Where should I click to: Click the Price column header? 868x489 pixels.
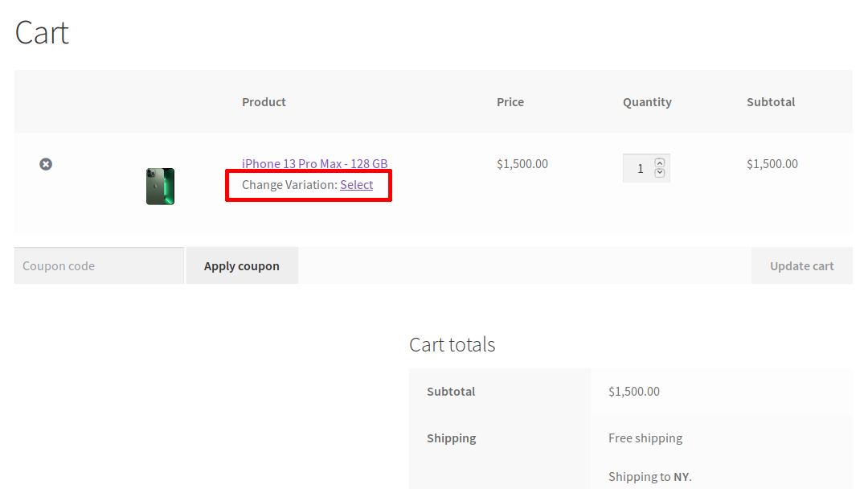tap(510, 102)
